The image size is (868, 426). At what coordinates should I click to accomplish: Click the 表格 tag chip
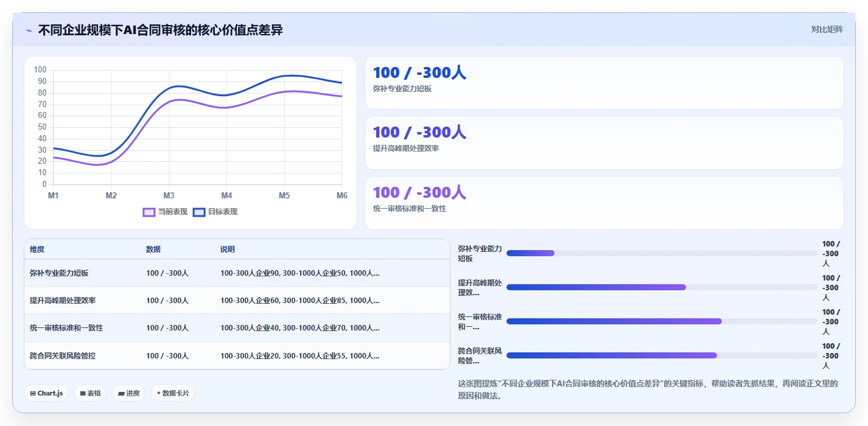90,393
